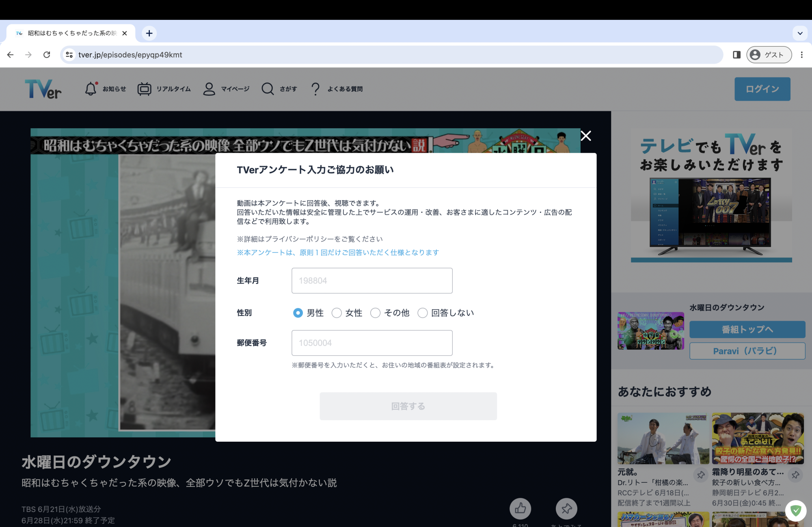The width and height of the screenshot is (812, 527).
Task: Open Chrome's three-dot menu
Action: [x=801, y=54]
